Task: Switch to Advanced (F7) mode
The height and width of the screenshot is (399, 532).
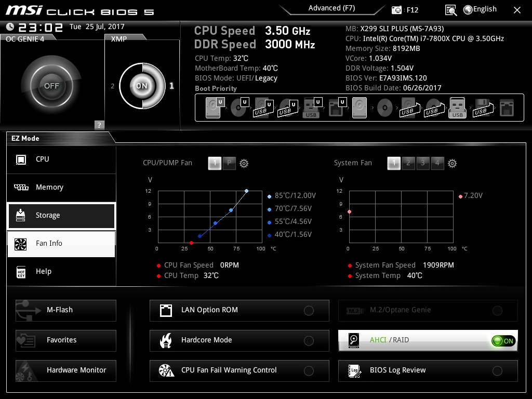Action: 331,8
